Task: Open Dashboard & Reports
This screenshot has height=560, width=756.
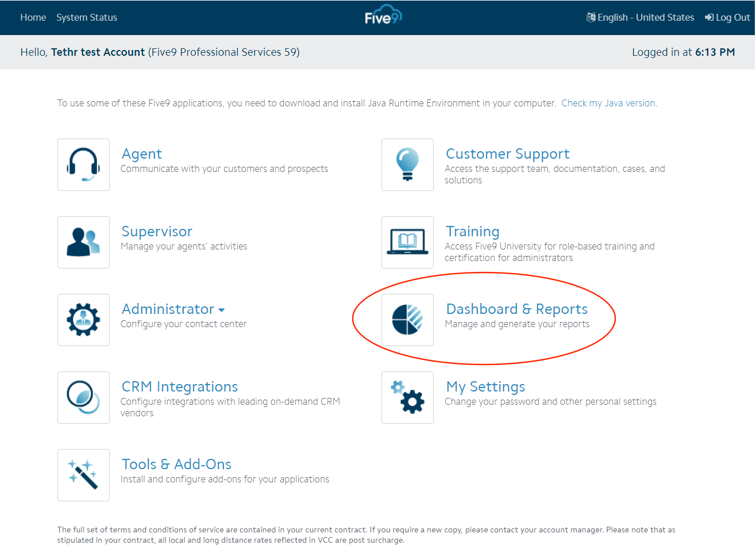Action: click(516, 309)
